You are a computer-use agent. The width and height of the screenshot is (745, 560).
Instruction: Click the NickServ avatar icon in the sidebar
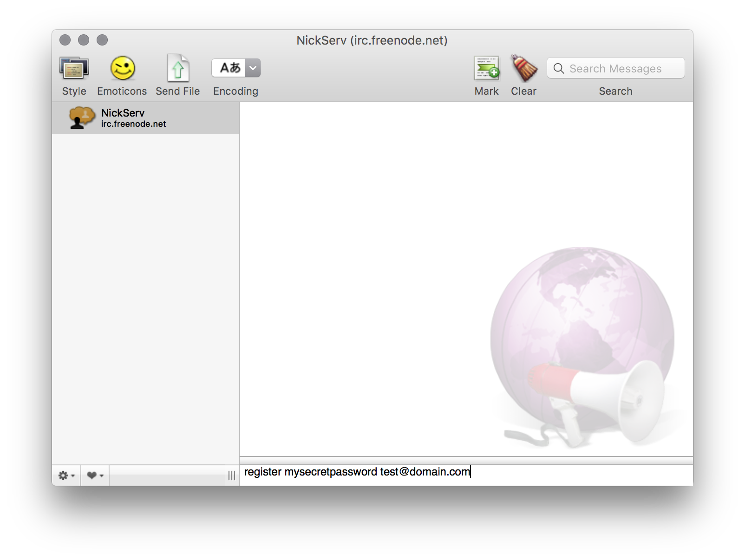point(81,117)
